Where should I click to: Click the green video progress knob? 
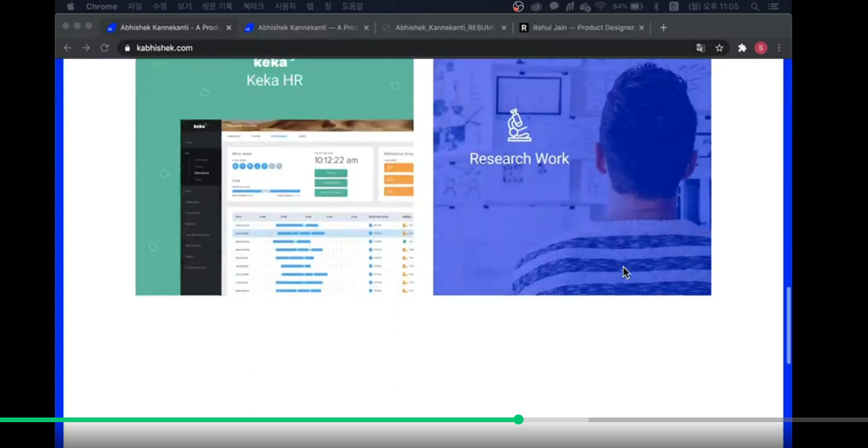[x=518, y=419]
